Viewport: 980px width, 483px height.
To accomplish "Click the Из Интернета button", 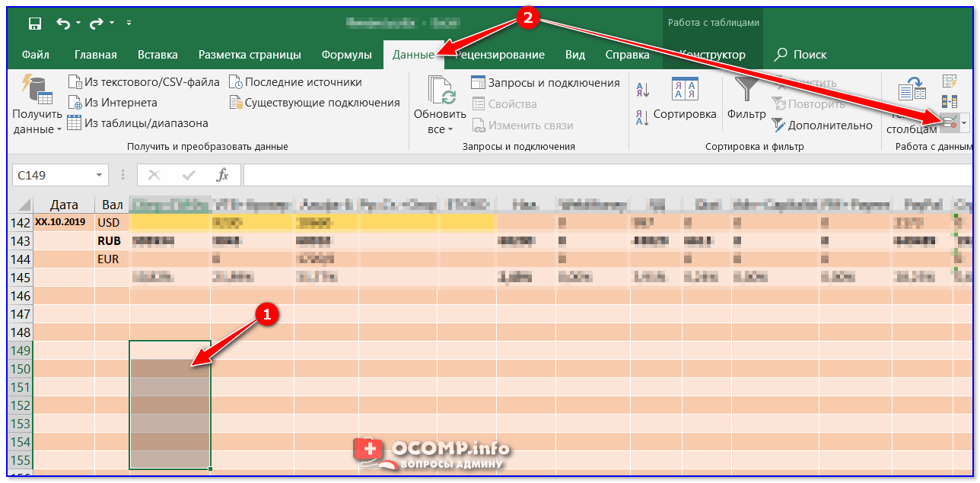I will point(113,102).
